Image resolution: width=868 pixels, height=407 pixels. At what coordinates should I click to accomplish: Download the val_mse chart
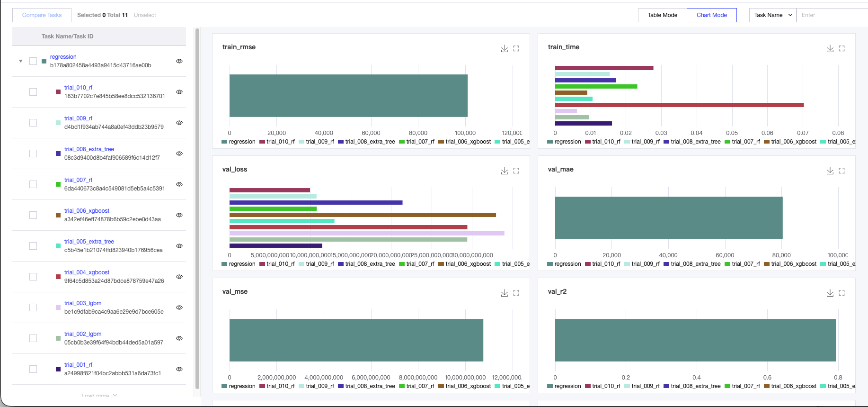505,293
